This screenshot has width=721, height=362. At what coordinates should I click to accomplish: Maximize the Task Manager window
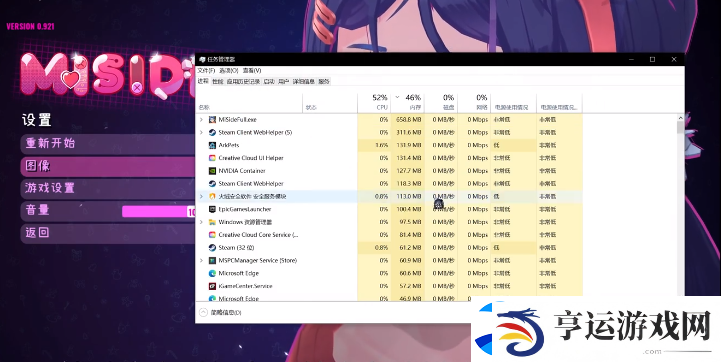pos(652,59)
